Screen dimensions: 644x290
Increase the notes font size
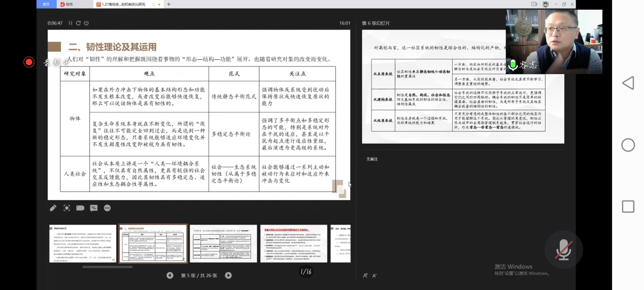(x=365, y=275)
